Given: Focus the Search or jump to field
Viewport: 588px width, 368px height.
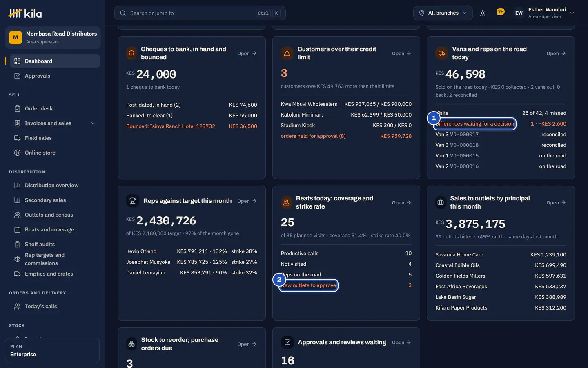Looking at the screenshot, I should (200, 13).
